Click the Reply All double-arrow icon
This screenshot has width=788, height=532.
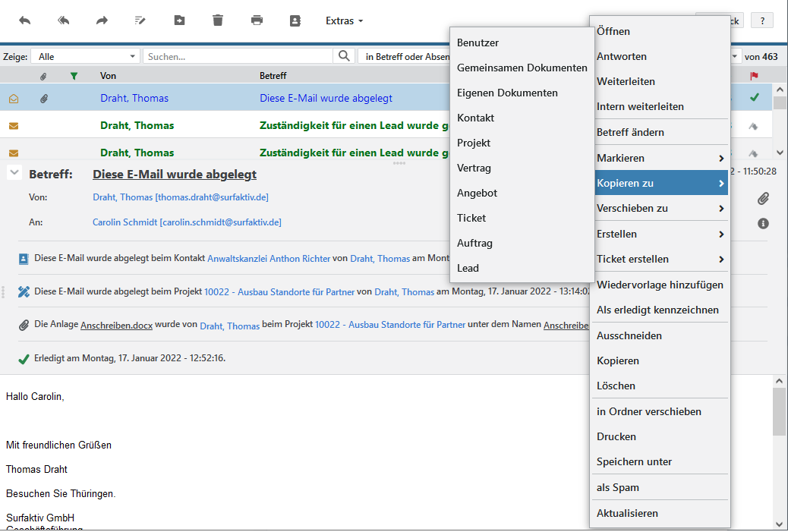[x=64, y=20]
